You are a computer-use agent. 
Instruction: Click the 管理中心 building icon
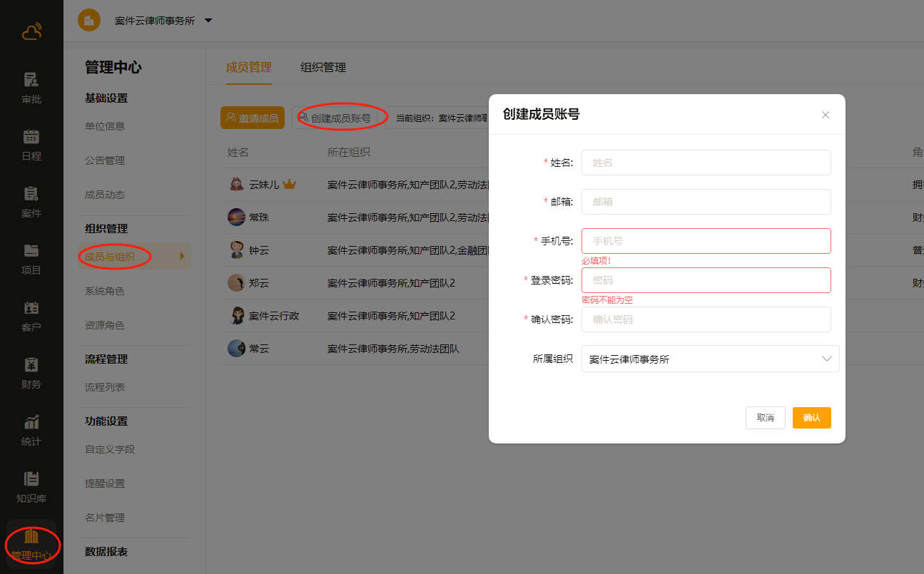pyautogui.click(x=31, y=536)
